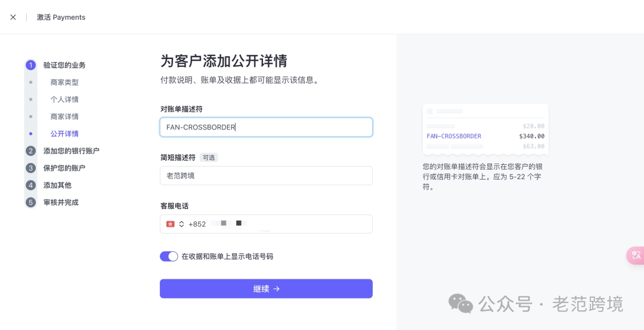Click step number 5 circle icon
Viewport: 644px width, 330px height.
(x=31, y=202)
